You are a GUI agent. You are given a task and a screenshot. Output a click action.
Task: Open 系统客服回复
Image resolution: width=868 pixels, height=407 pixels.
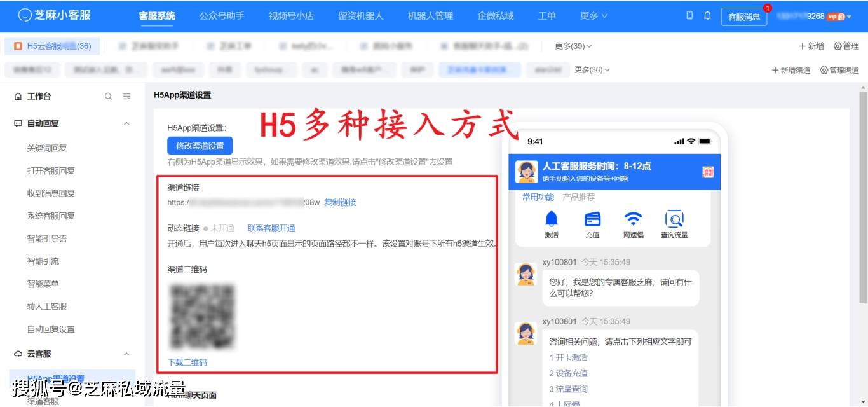[51, 216]
